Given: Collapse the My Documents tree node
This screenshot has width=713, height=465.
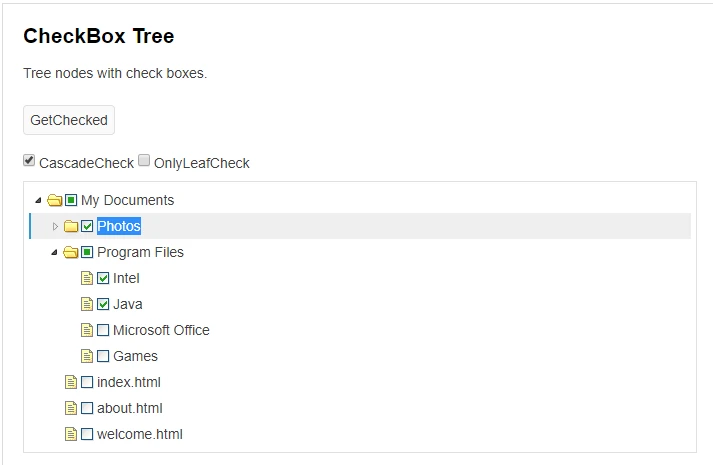Looking at the screenshot, I should pyautogui.click(x=39, y=200).
